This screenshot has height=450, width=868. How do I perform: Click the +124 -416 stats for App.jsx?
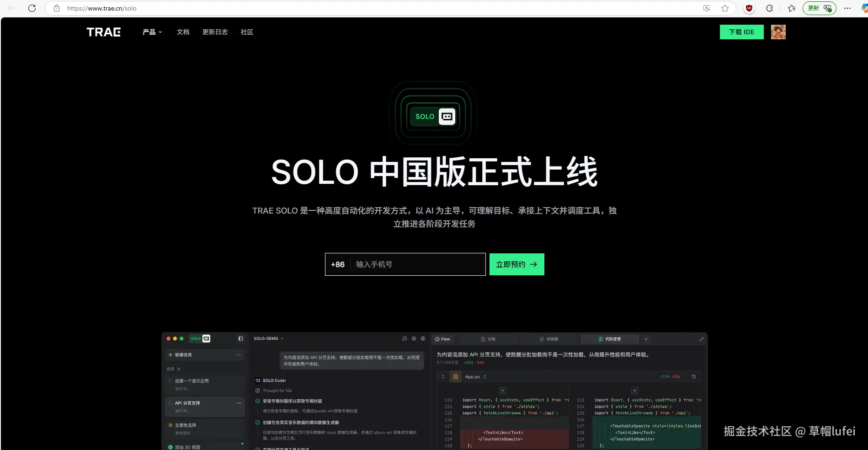(670, 377)
